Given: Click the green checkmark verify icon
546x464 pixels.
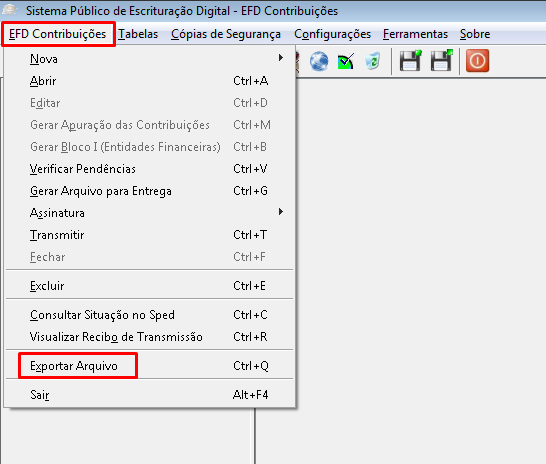Looking at the screenshot, I should pyautogui.click(x=346, y=61).
